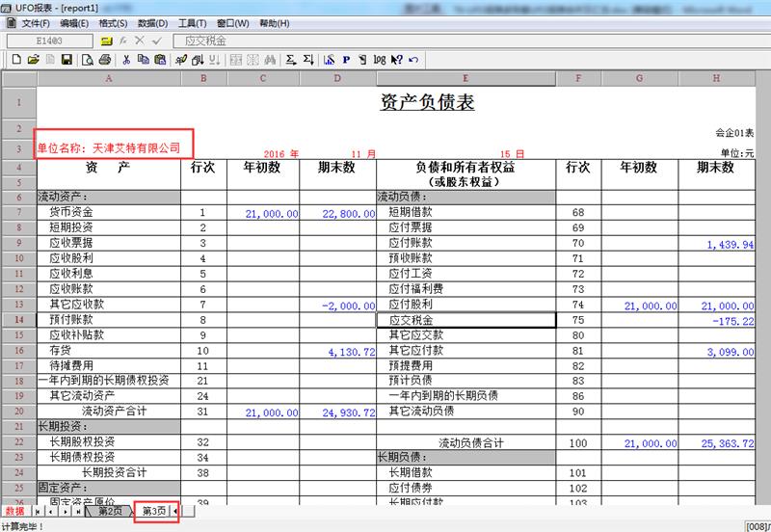This screenshot has height=532, width=771.
Task: Click the underline U toolbar icon
Action: (214, 60)
